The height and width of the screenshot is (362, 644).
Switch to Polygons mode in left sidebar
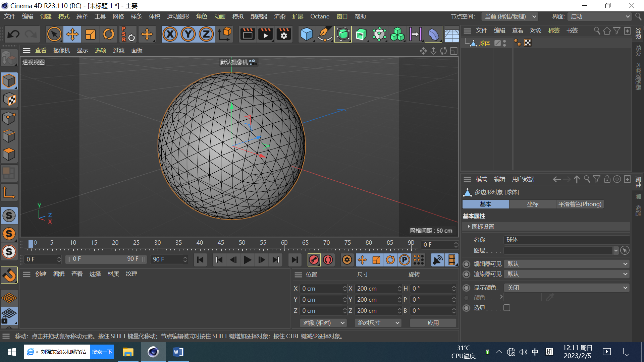pyautogui.click(x=9, y=154)
